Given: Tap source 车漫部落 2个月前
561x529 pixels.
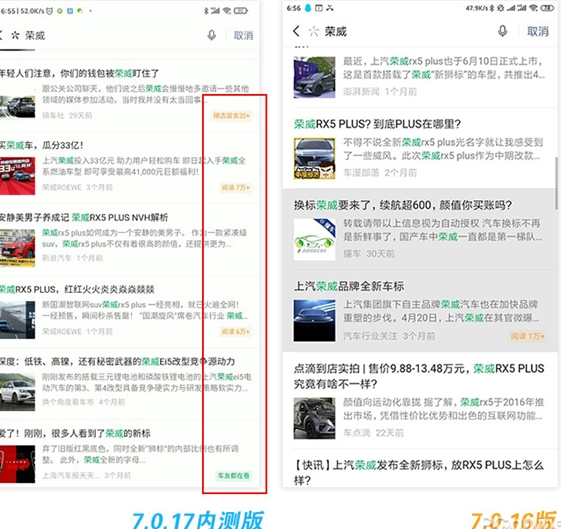Looking at the screenshot, I should [x=380, y=173].
